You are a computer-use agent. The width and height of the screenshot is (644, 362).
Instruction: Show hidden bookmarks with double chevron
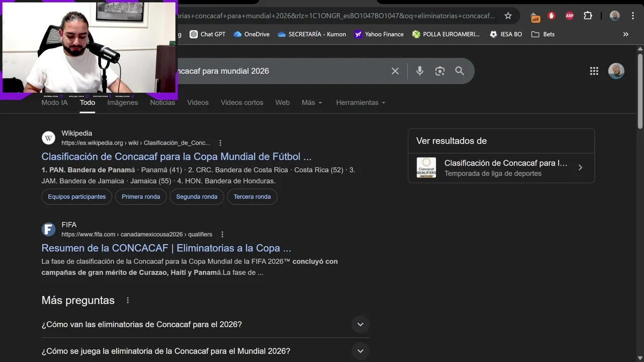tap(626, 34)
